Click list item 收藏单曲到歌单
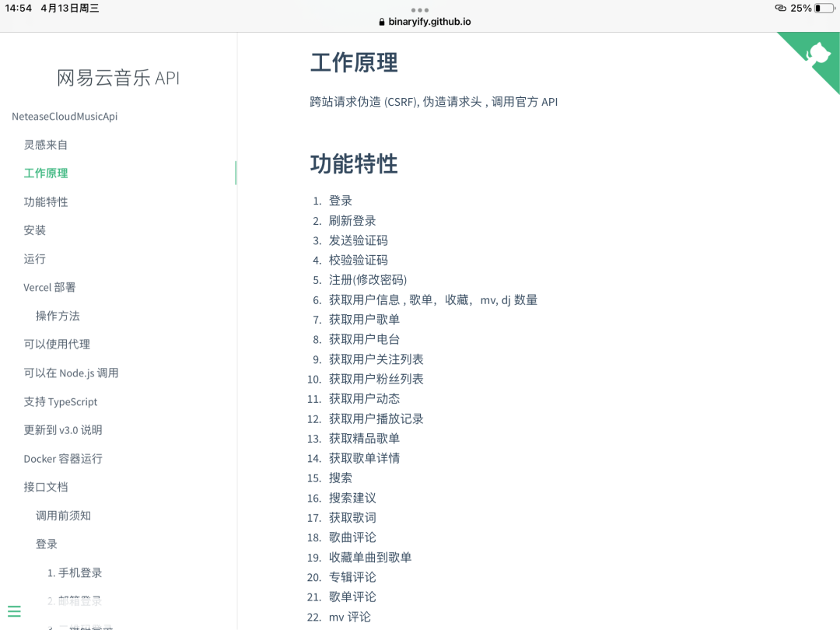The height and width of the screenshot is (630, 840). (x=370, y=558)
